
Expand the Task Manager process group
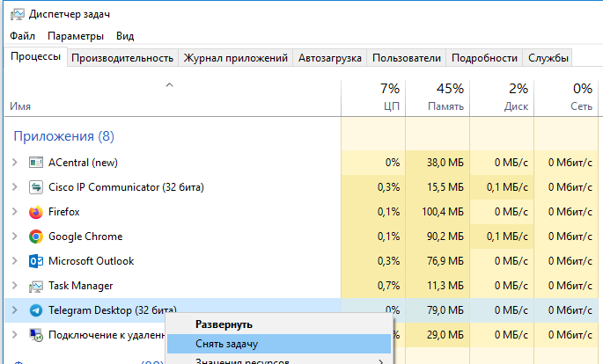tap(15, 286)
